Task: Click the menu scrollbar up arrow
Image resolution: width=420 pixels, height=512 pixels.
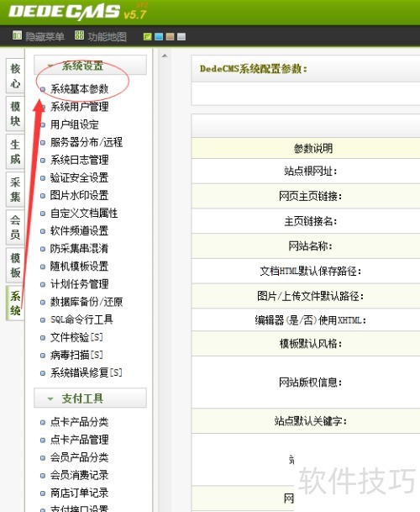Action: [165, 55]
